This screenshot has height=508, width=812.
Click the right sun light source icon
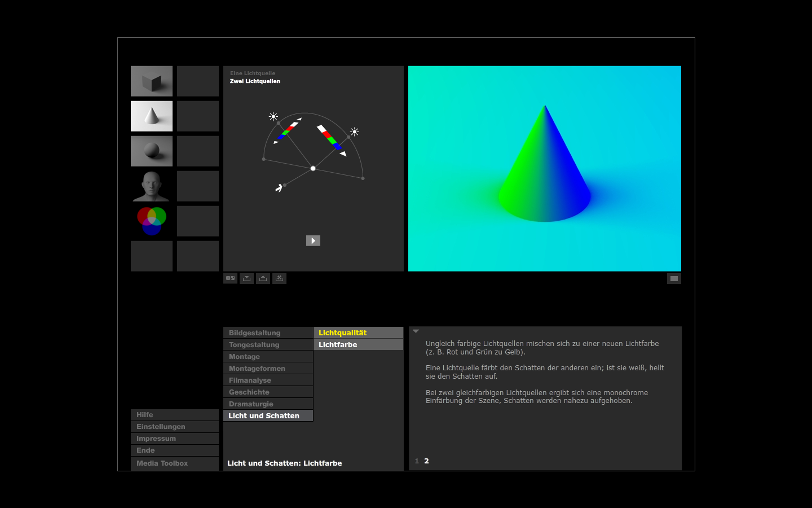[355, 132]
